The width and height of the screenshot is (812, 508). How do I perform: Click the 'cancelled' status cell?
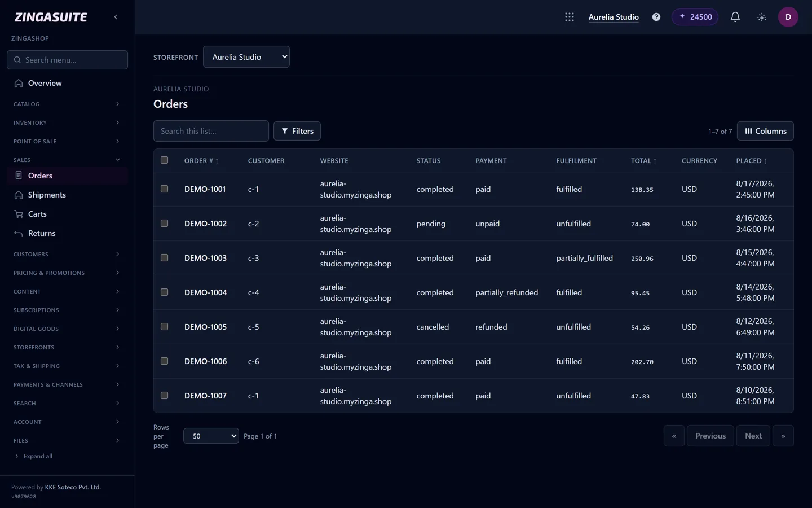[433, 327]
